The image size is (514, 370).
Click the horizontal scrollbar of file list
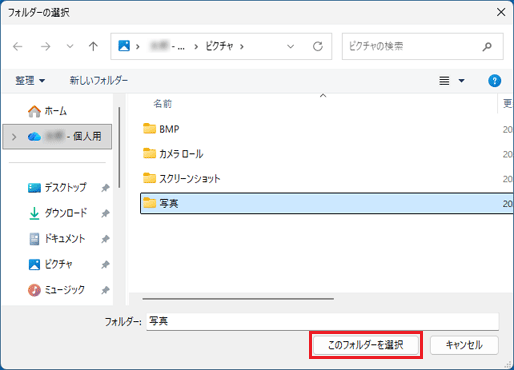pyautogui.click(x=238, y=299)
